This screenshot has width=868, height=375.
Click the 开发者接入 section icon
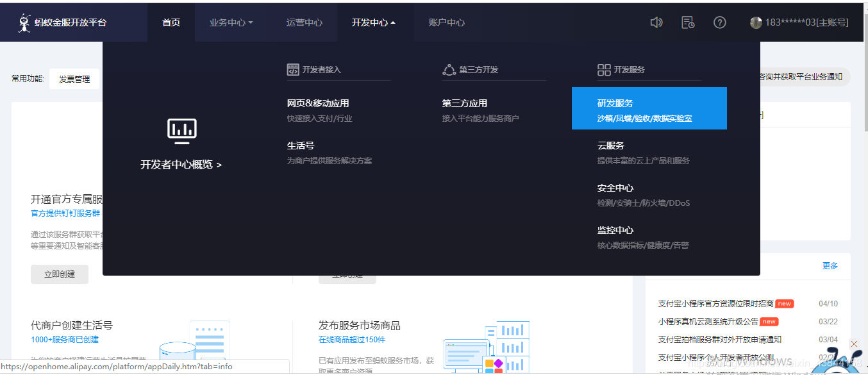(293, 69)
